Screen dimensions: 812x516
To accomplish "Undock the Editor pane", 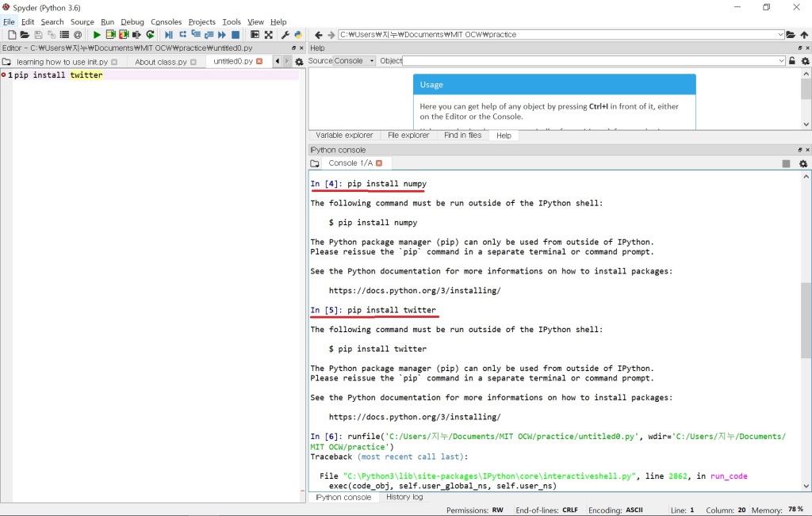I will [293, 48].
